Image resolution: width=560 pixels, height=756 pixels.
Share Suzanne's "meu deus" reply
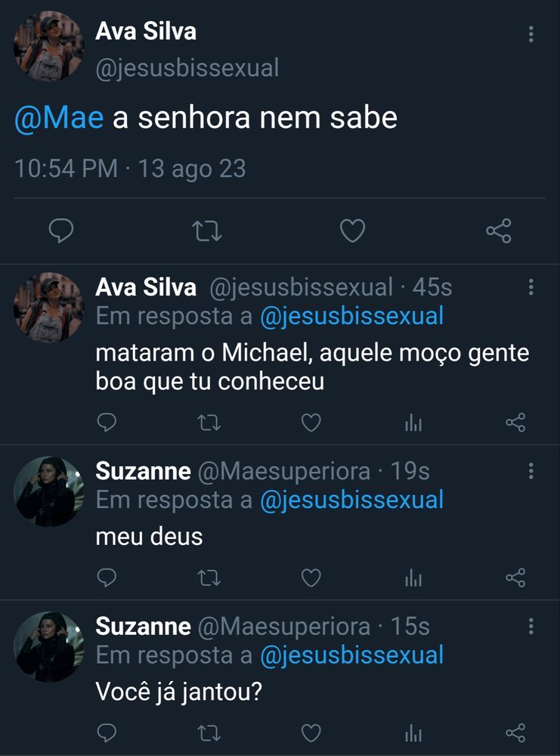(x=515, y=578)
